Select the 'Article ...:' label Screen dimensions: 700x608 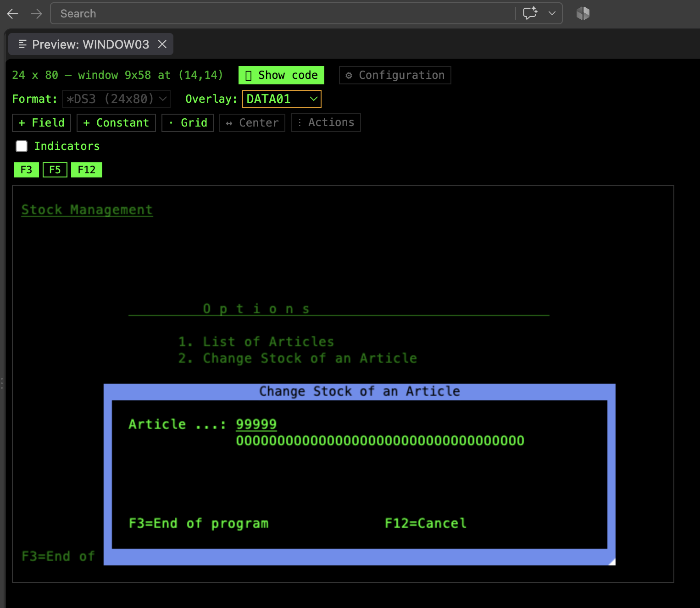tap(178, 424)
